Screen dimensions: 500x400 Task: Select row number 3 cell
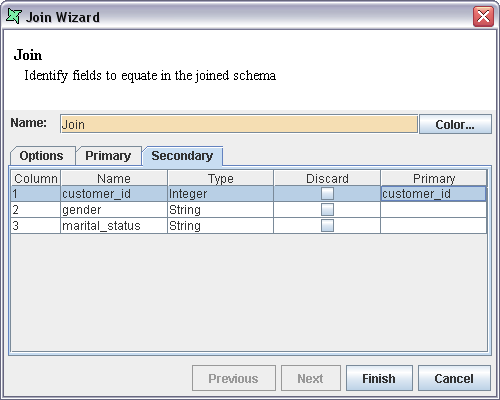click(x=36, y=226)
